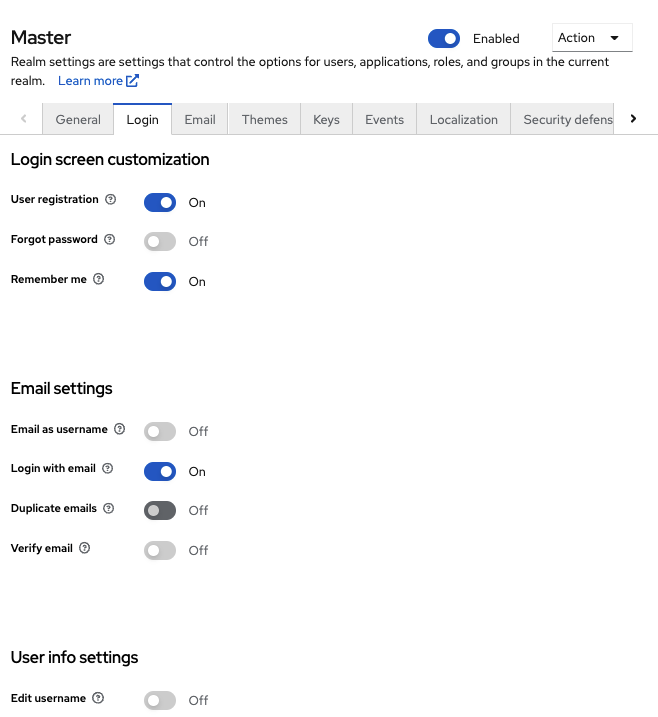This screenshot has height=717, width=658.
Task: Enable the Forgot password switch
Action: point(160,241)
